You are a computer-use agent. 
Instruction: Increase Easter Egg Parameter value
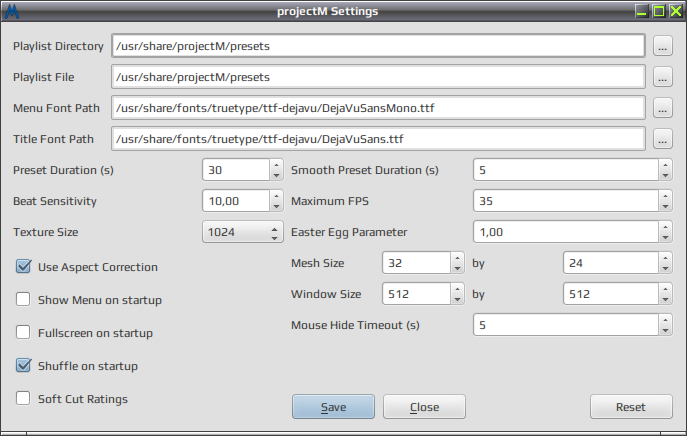tap(665, 227)
